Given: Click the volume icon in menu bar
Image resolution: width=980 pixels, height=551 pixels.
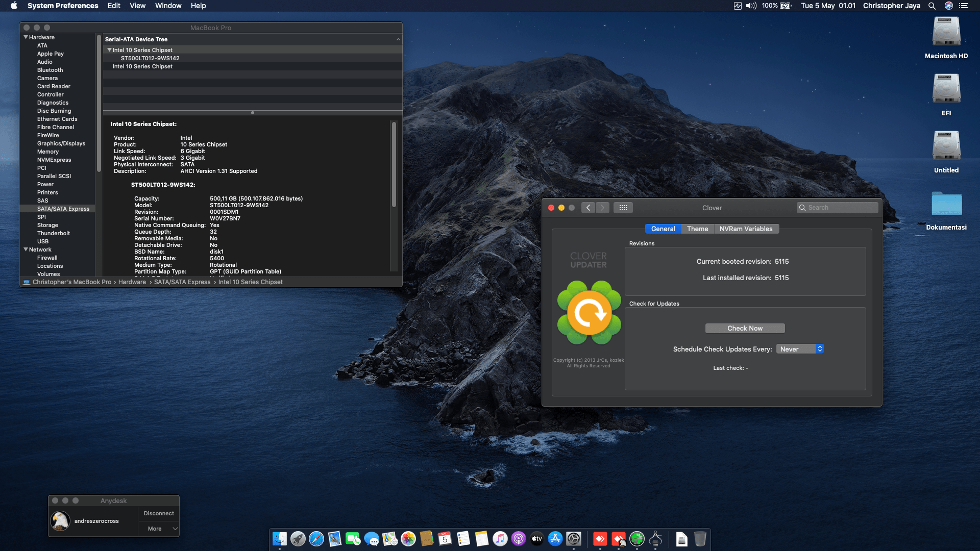Looking at the screenshot, I should 751,6.
